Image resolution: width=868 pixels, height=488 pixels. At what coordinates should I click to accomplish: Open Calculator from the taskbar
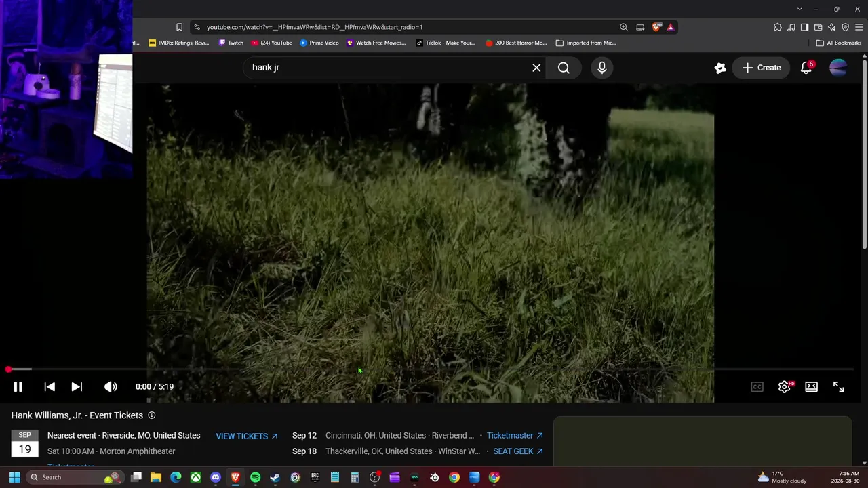(x=355, y=477)
